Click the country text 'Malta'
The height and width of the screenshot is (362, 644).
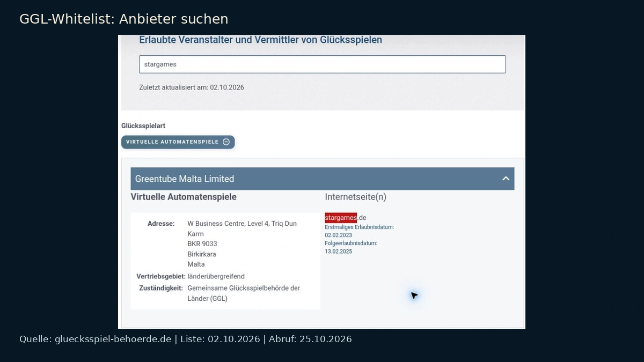coord(196,264)
